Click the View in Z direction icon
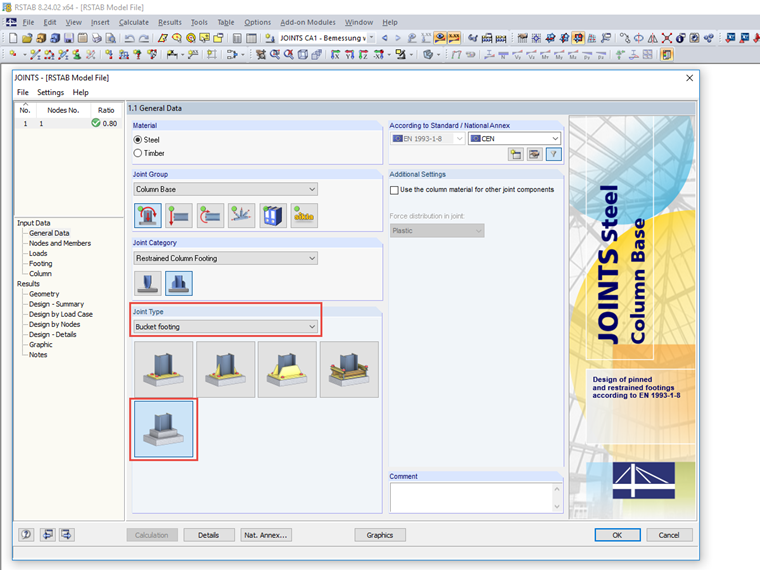The image size is (760, 570). click(364, 55)
